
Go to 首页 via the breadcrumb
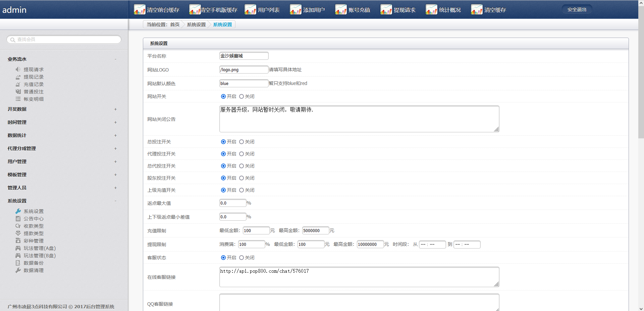point(175,25)
